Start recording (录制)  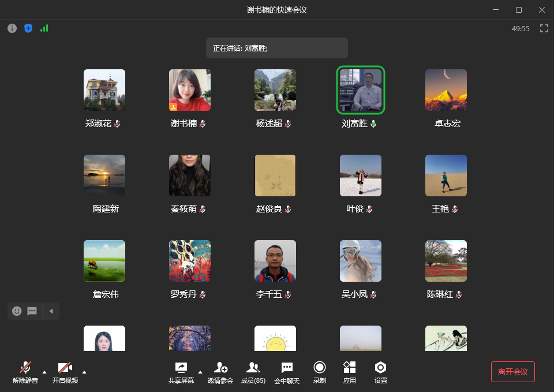click(319, 372)
